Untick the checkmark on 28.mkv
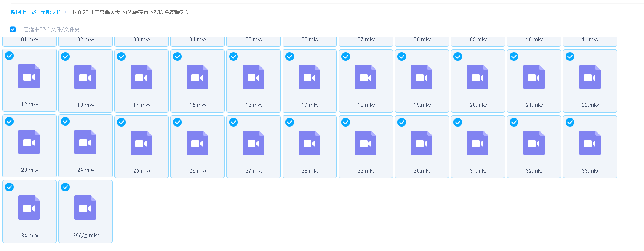 click(290, 122)
